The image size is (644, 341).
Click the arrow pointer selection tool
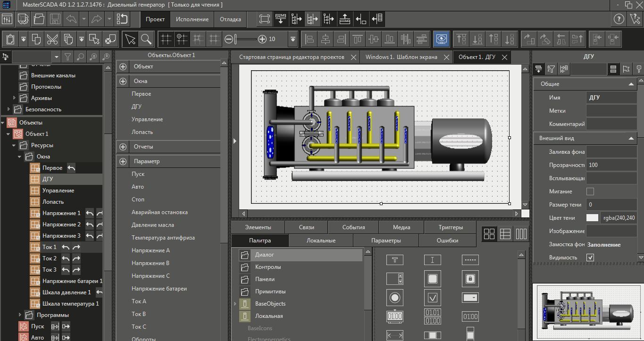[x=130, y=39]
